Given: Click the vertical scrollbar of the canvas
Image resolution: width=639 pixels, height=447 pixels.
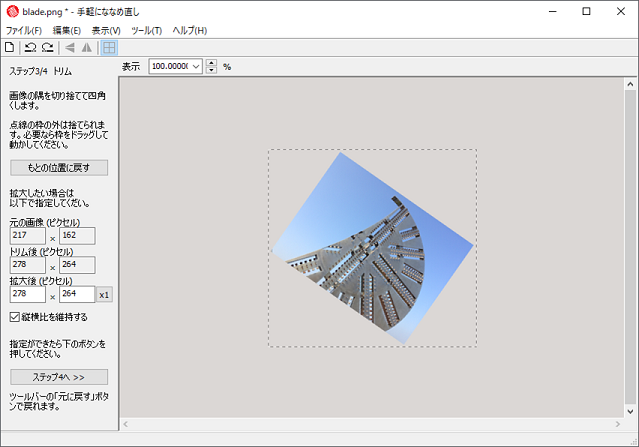Looking at the screenshot, I should [x=630, y=250].
